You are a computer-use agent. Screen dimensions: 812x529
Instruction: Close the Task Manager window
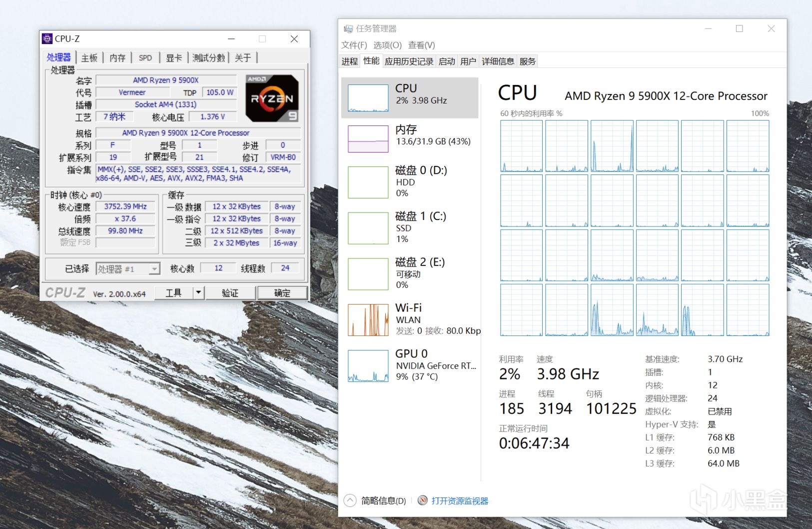pyautogui.click(x=771, y=29)
